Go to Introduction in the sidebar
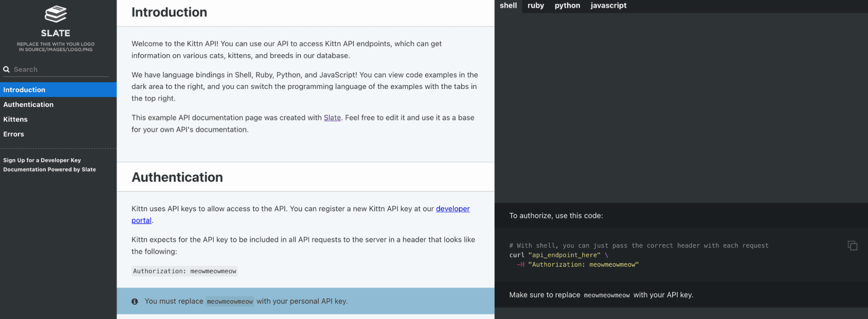Viewport: 868px width, 319px height. pos(58,90)
